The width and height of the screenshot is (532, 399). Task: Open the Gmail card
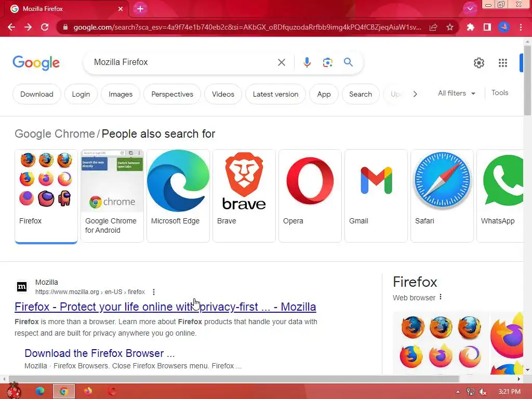376,196
